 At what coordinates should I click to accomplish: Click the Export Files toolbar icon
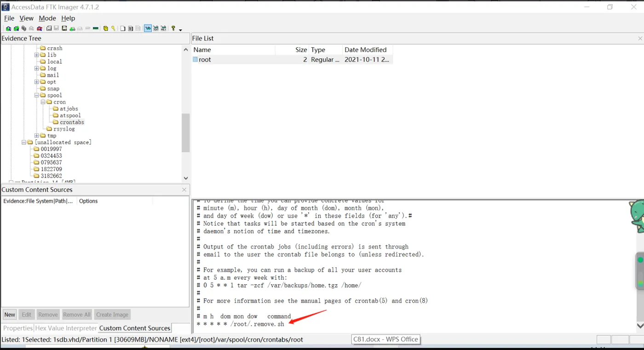[x=123, y=28]
